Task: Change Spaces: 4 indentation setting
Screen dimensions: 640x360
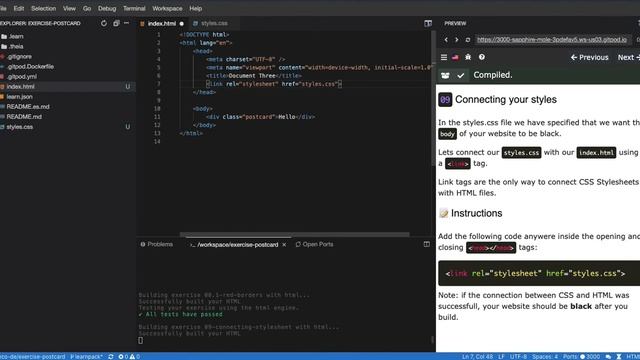Action: click(x=545, y=356)
